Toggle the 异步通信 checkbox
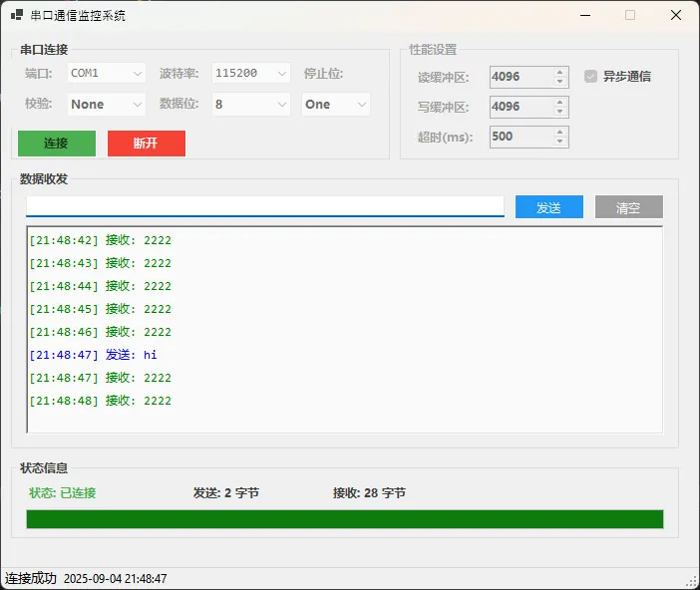 [590, 76]
